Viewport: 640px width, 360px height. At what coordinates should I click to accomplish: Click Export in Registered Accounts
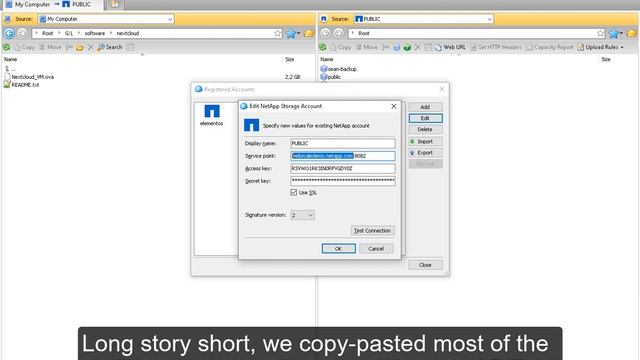pos(425,153)
